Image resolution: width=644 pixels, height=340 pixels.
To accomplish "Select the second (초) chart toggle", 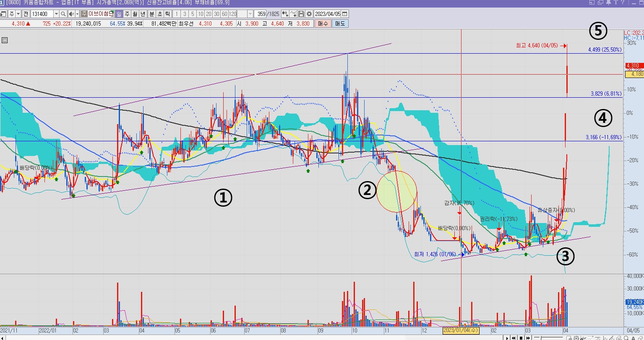I will [x=160, y=14].
